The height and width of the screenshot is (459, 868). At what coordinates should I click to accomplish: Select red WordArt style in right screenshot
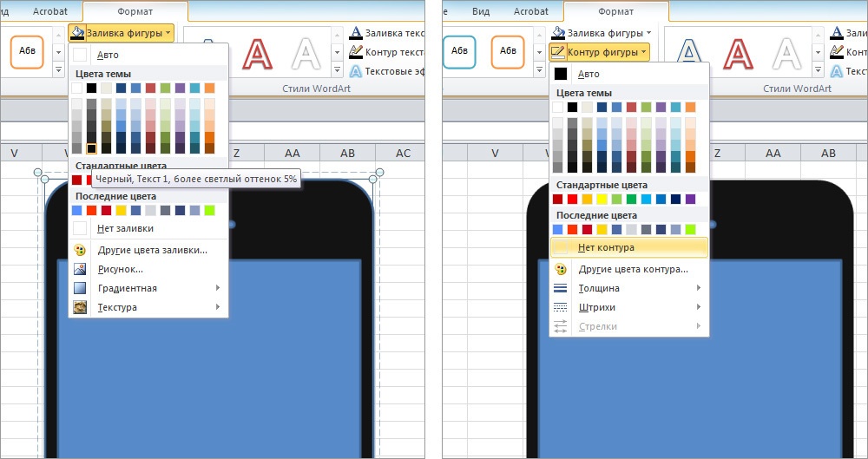(x=739, y=53)
